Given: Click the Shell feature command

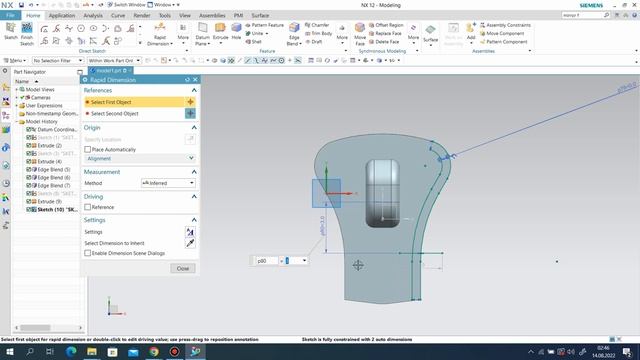Looking at the screenshot, I should point(253,42).
